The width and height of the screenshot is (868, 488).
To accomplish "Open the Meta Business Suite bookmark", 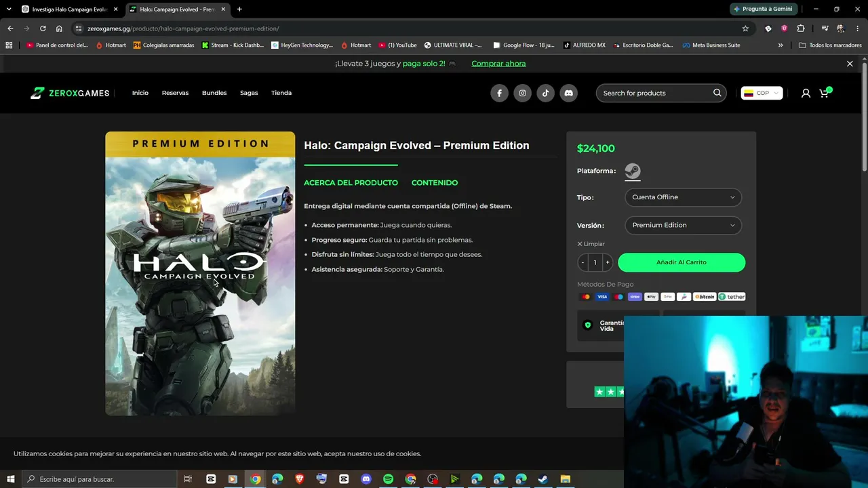I will tap(711, 45).
